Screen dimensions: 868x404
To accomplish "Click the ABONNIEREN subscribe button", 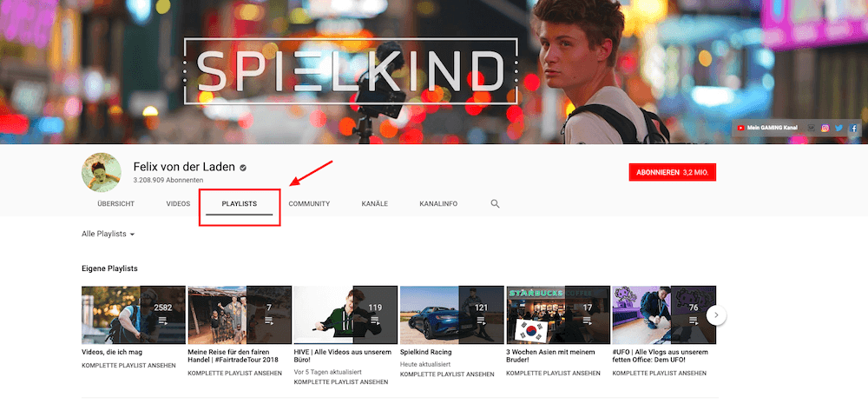I will (673, 172).
